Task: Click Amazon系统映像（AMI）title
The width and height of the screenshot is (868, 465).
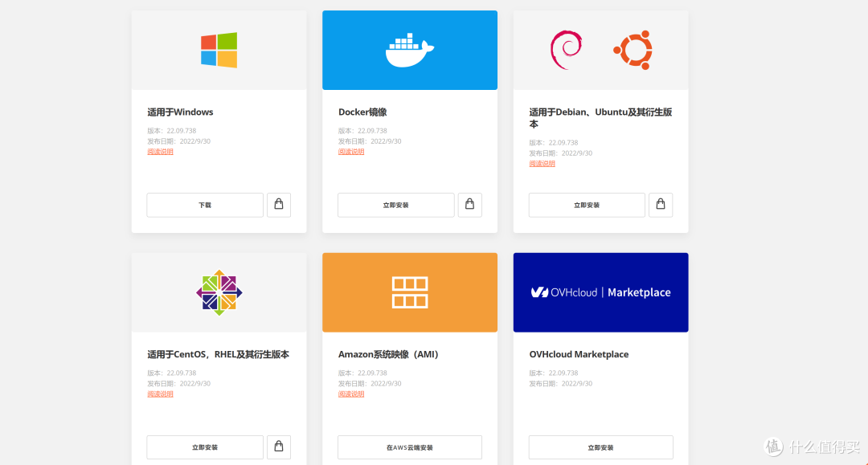Action: [x=388, y=354]
